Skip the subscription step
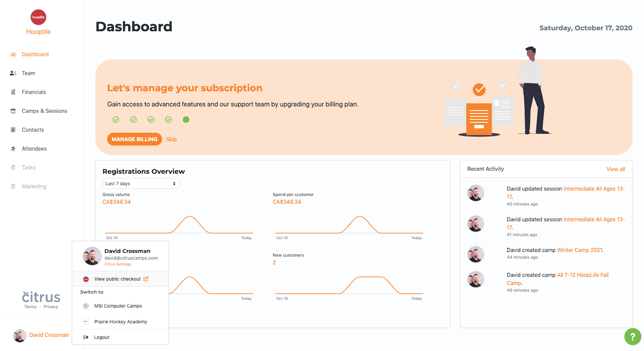Image resolution: width=644 pixels, height=351 pixels. coord(171,139)
